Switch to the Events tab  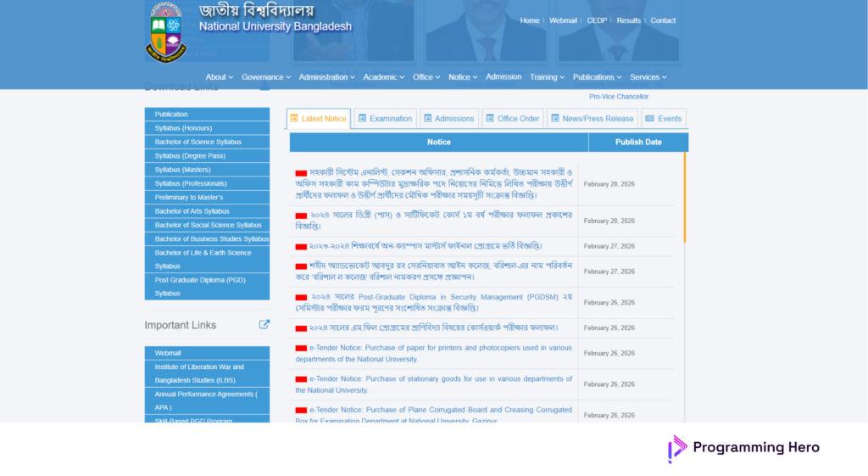[x=664, y=119]
